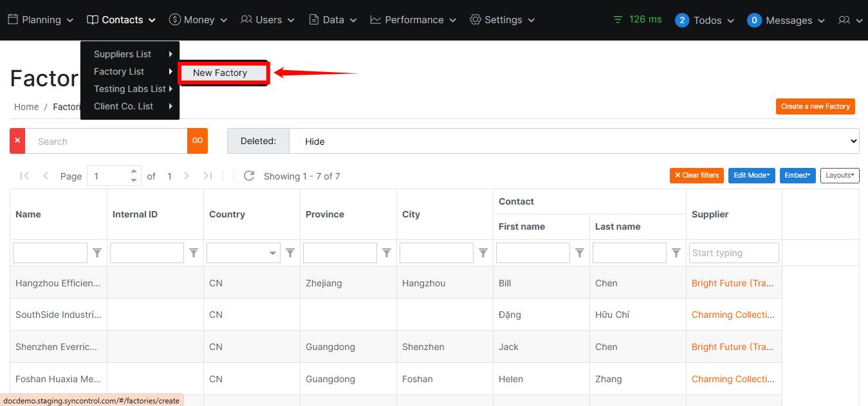This screenshot has height=406, width=868.
Task: Click the next page arrow icon
Action: click(187, 176)
